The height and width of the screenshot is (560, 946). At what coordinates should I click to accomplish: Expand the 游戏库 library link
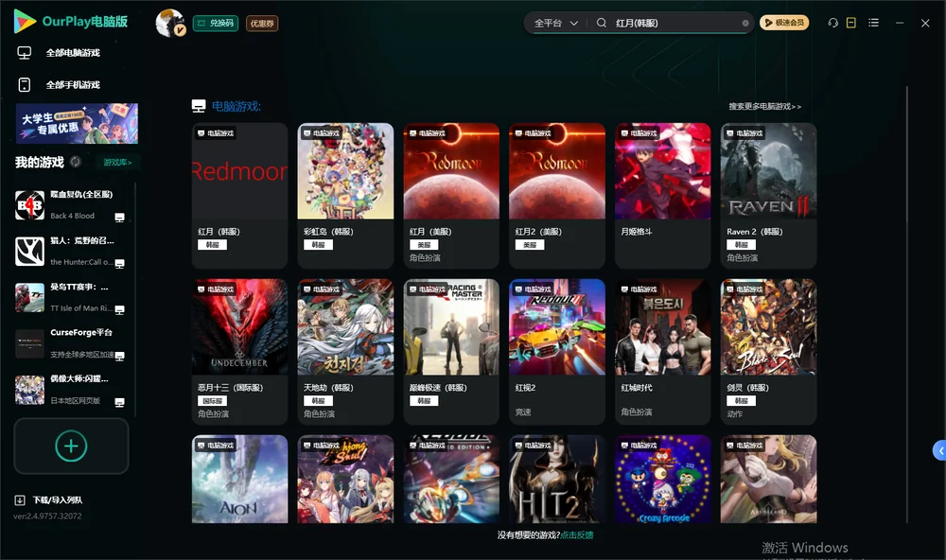click(117, 163)
